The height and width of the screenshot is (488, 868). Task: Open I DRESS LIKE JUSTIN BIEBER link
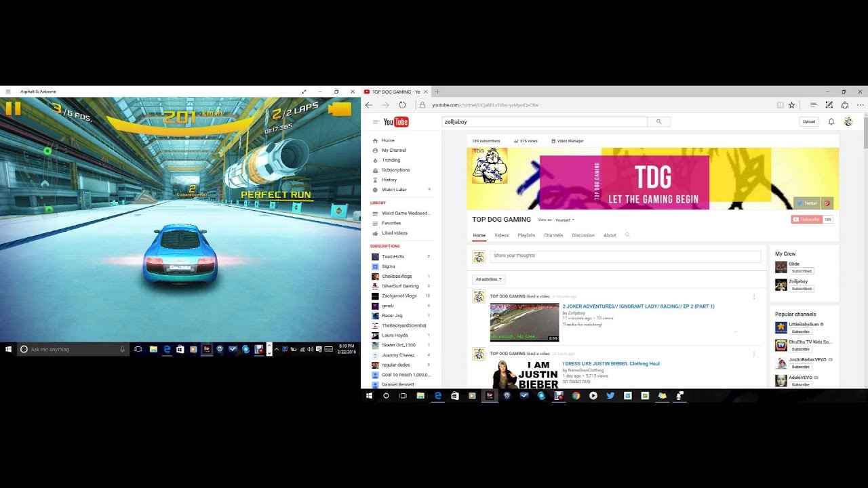611,363
